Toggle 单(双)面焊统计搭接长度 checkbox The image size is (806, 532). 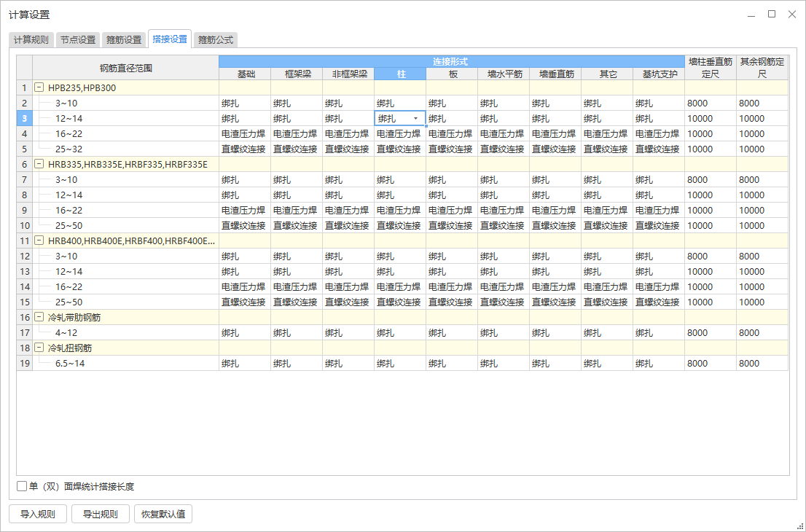(x=22, y=486)
